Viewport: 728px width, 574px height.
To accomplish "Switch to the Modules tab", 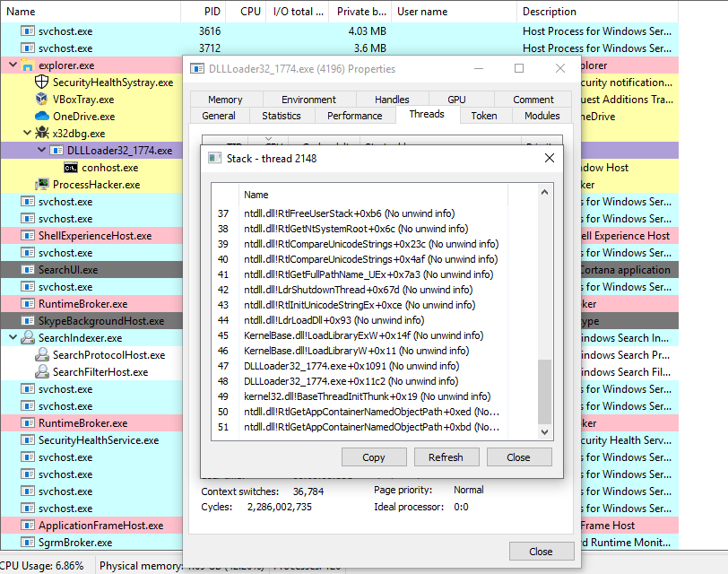I will click(x=542, y=116).
